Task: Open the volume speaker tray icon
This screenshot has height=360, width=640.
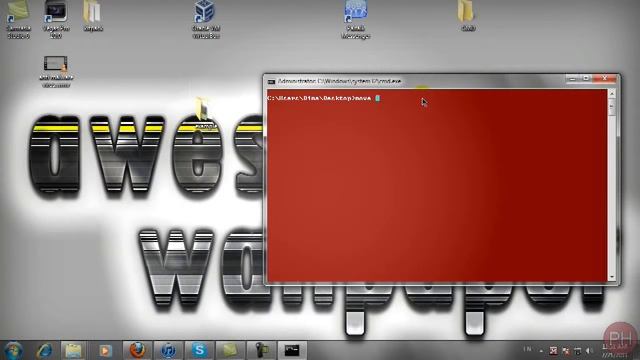Action: coord(589,351)
